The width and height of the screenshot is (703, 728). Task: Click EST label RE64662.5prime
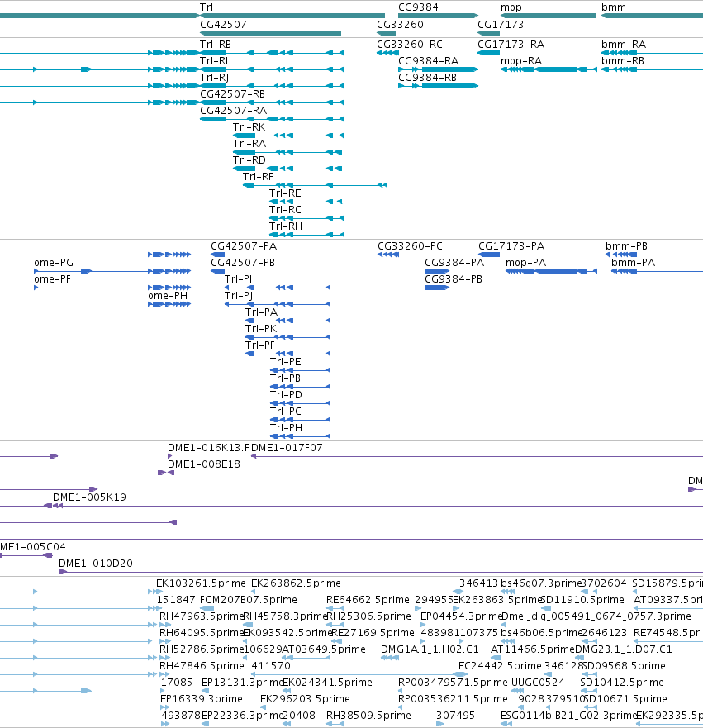tap(368, 600)
